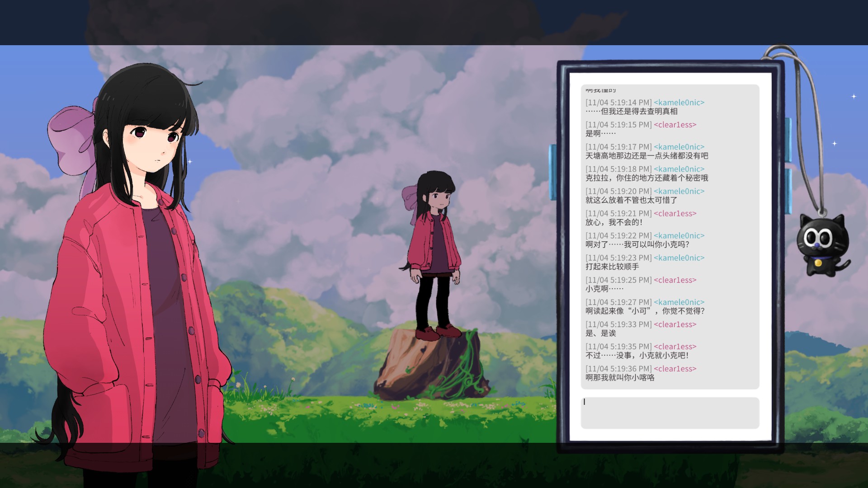Click message "不过……没事,小克就小克吧!"
The width and height of the screenshot is (868, 488).
pyautogui.click(x=637, y=356)
